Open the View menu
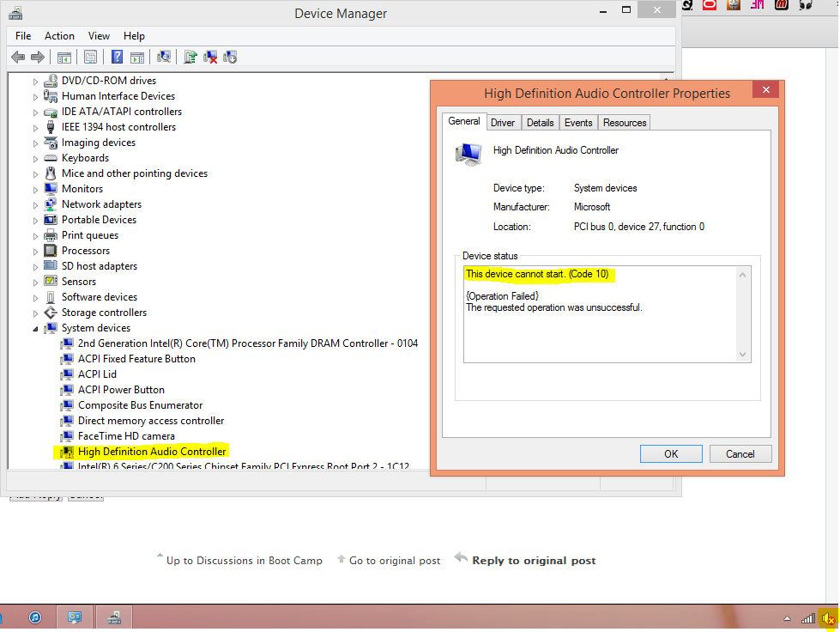 pyautogui.click(x=100, y=36)
